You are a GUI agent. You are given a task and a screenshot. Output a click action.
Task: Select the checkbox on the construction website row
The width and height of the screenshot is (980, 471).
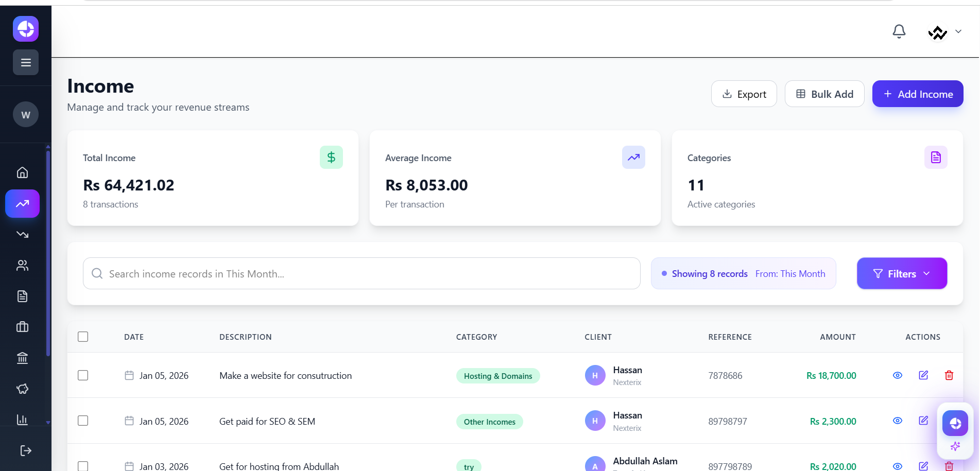pyautogui.click(x=83, y=375)
